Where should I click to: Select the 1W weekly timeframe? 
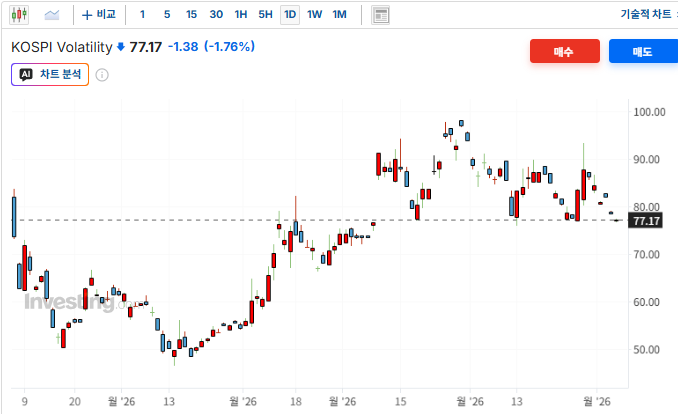pos(314,15)
